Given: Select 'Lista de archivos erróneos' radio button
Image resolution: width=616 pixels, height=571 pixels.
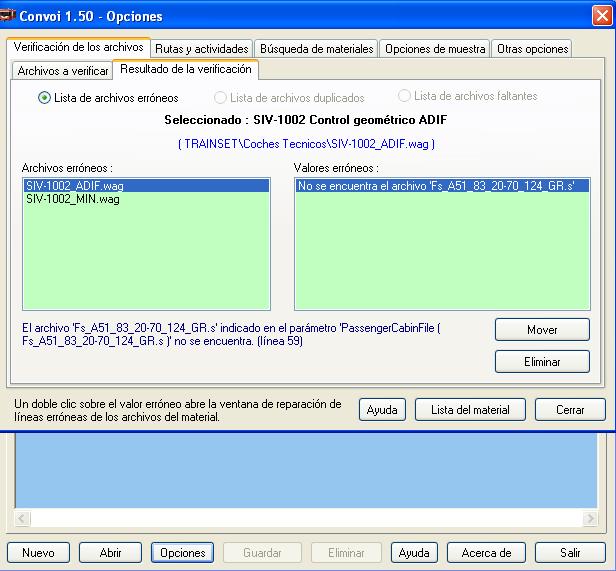Looking at the screenshot, I should (44, 98).
